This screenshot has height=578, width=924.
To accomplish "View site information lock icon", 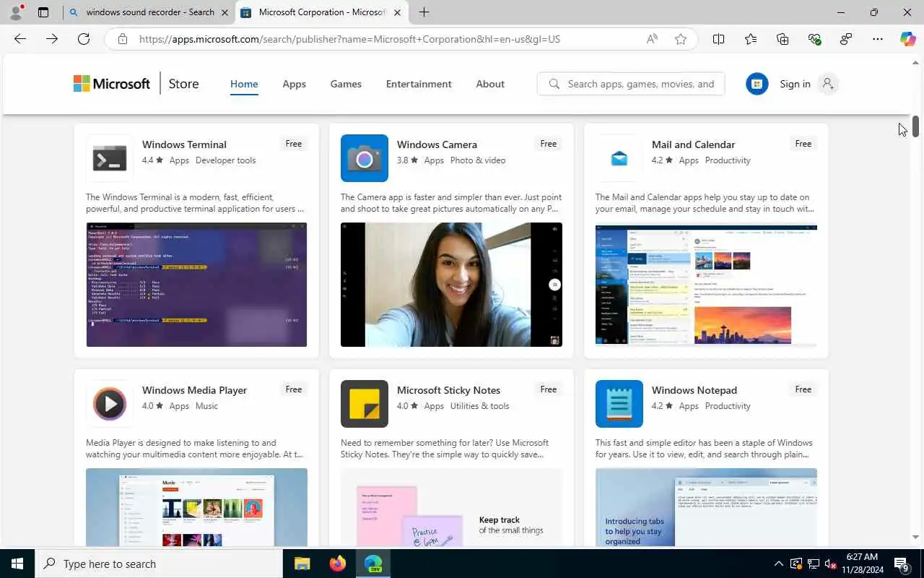I will click(x=123, y=39).
